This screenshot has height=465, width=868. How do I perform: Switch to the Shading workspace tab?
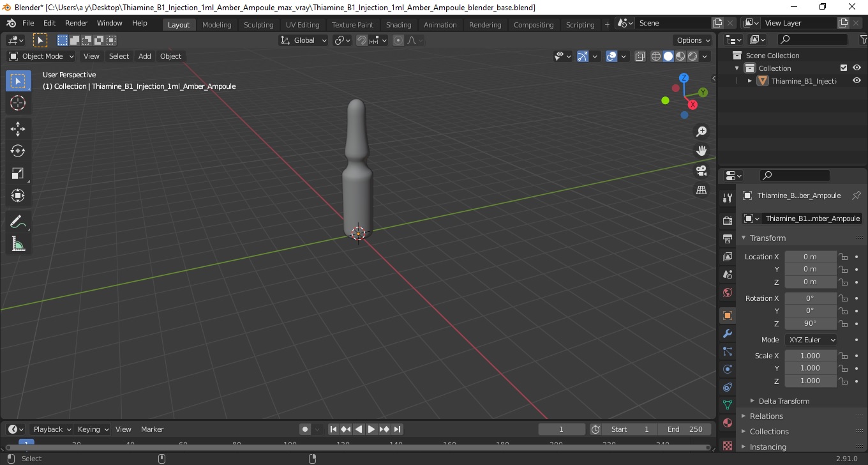click(398, 25)
